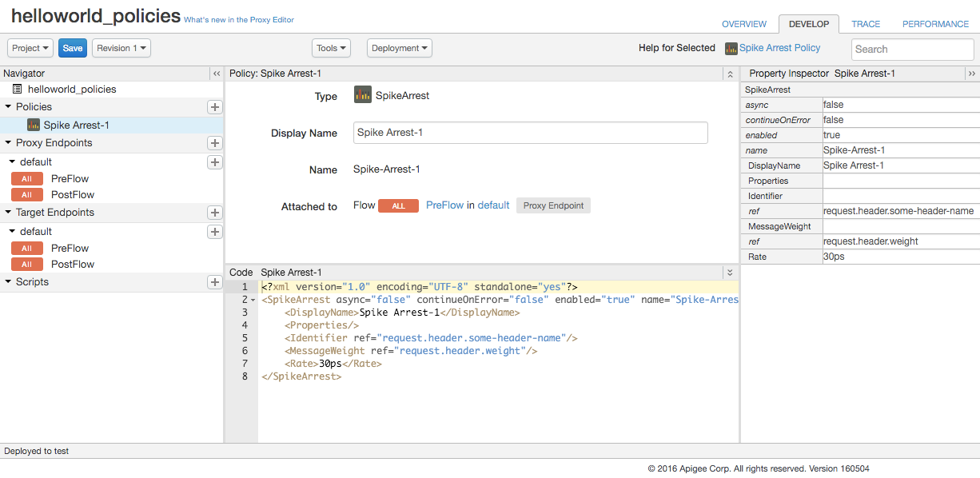
Task: Collapse the Policies tree section
Action: (8, 107)
